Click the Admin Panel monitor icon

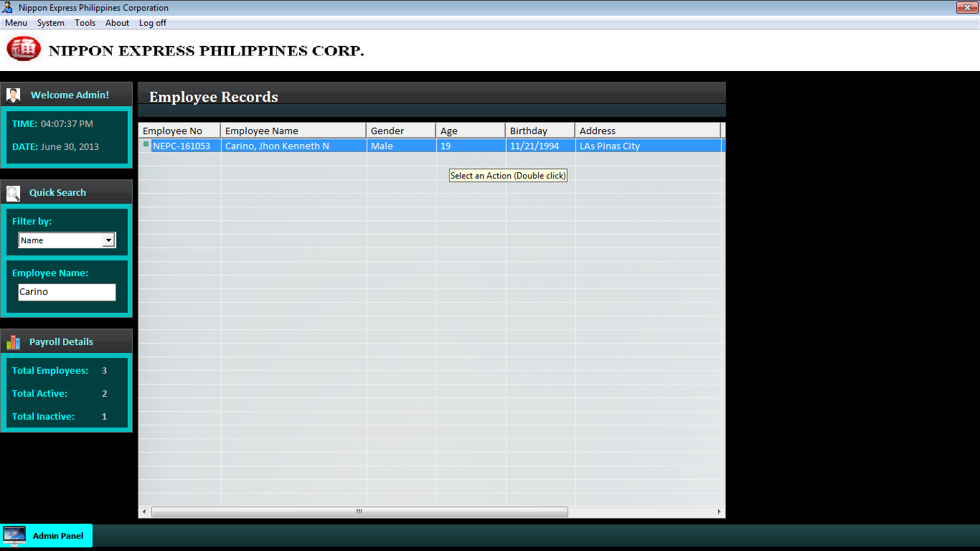click(14, 536)
